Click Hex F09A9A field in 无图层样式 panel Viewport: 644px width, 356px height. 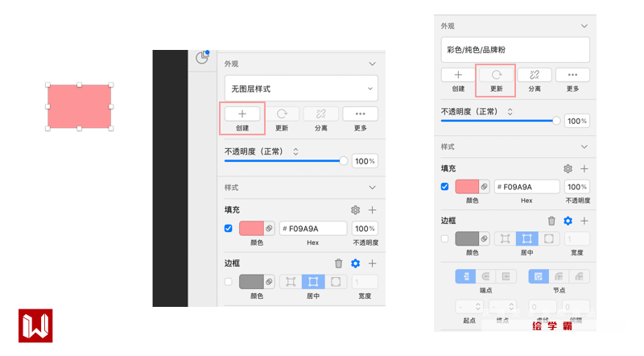pos(313,229)
